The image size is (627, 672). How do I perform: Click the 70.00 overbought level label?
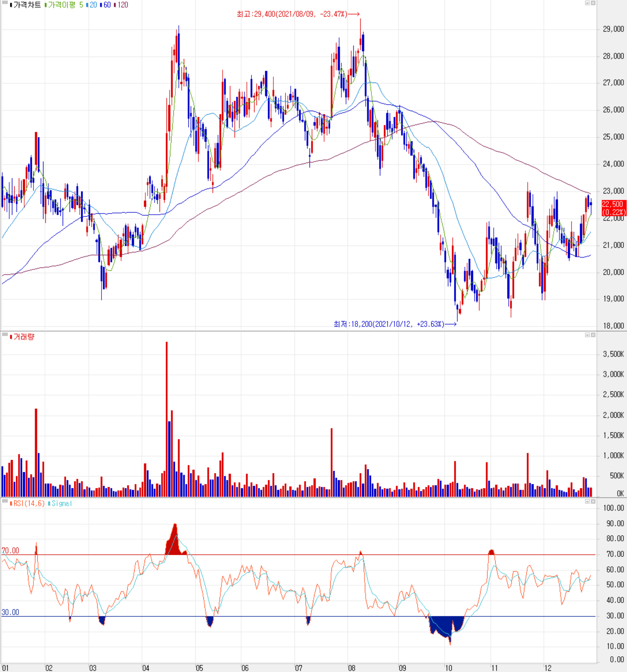click(10, 551)
